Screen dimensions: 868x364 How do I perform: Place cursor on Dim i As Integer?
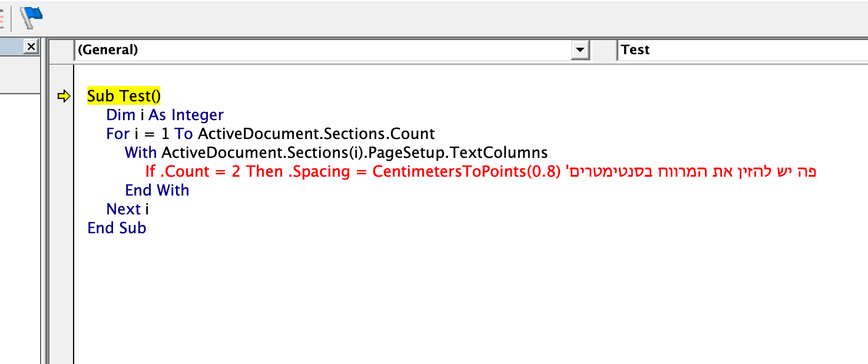165,115
